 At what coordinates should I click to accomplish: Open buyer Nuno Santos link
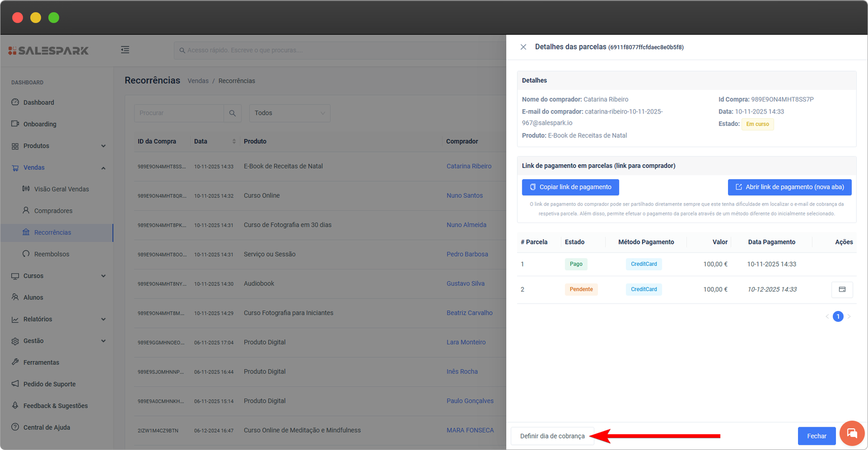click(464, 195)
